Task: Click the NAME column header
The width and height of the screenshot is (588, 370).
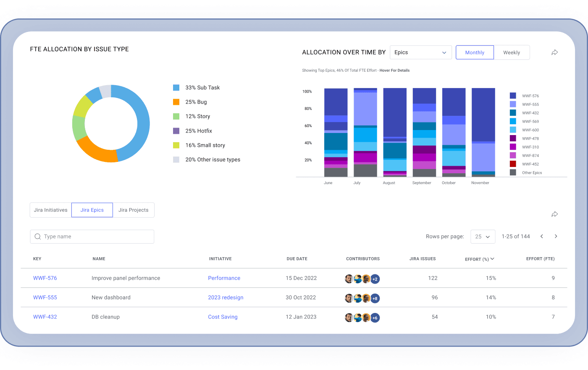Action: 99,259
